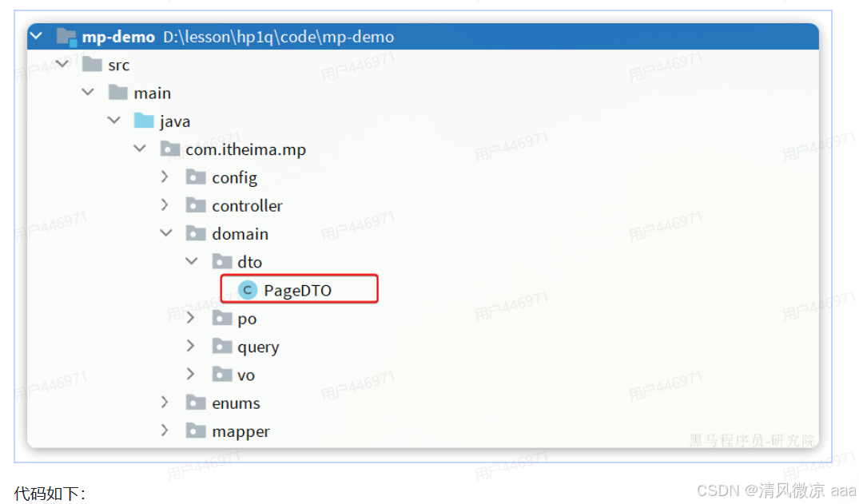Image resolution: width=859 pixels, height=504 pixels.
Task: Expand the config package
Action: pos(165,177)
